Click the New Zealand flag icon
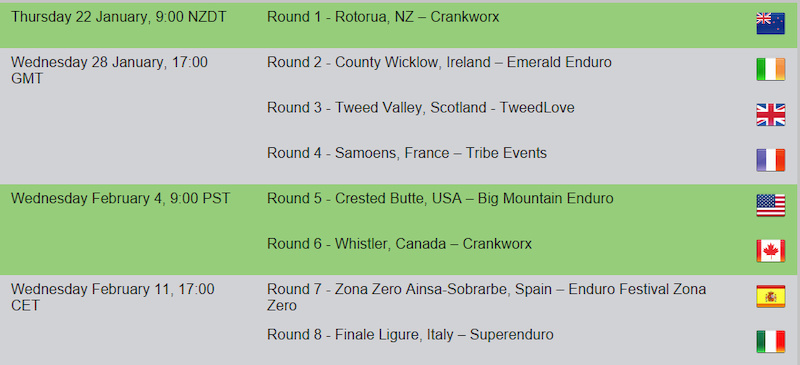 [x=770, y=23]
